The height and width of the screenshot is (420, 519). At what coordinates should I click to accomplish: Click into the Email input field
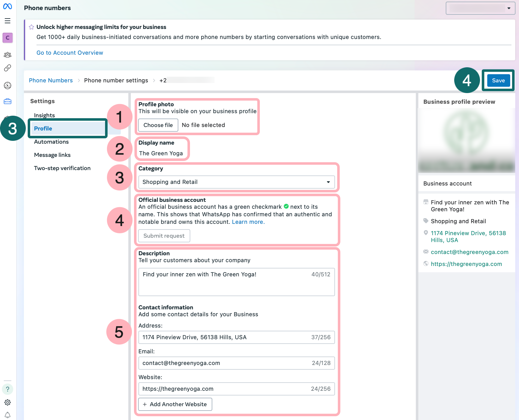[225, 363]
